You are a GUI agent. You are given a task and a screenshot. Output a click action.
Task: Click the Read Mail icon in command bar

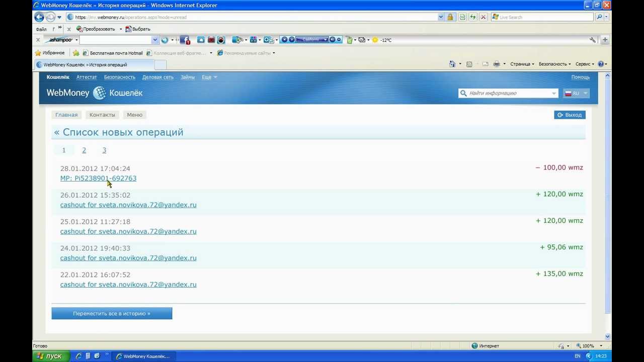(x=485, y=64)
